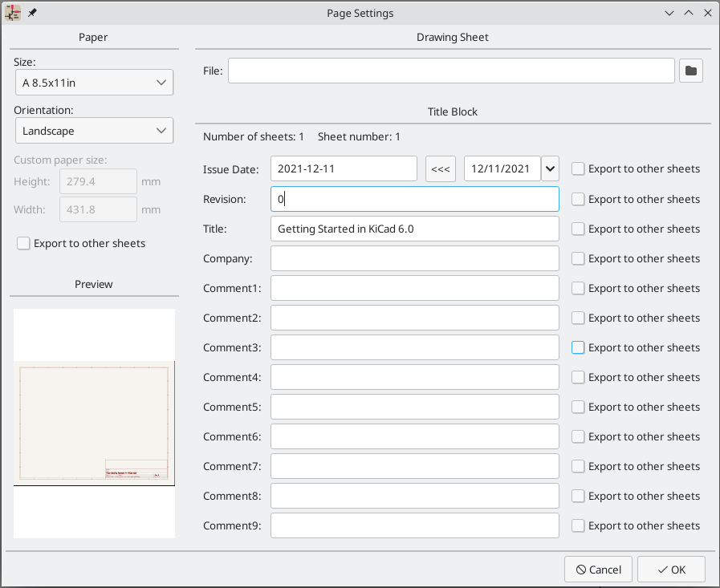This screenshot has width=720, height=588.
Task: Click inside the Title text field
Action: 414,229
